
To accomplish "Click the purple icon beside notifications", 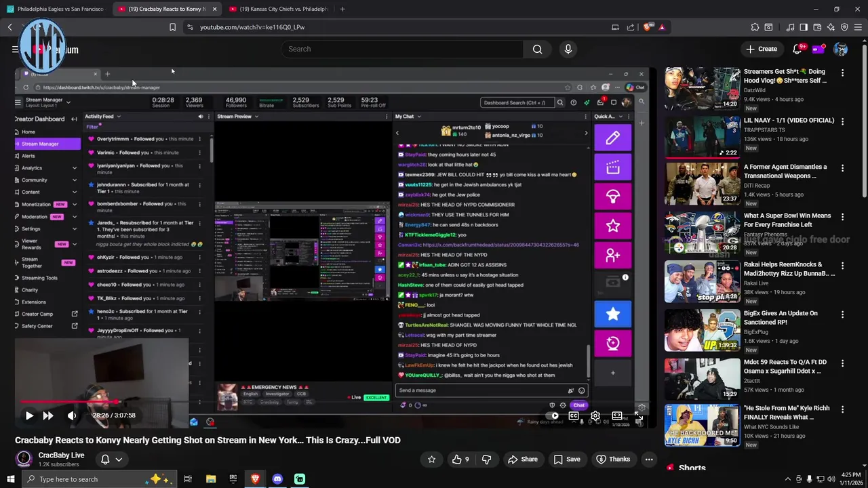I will [x=818, y=49].
